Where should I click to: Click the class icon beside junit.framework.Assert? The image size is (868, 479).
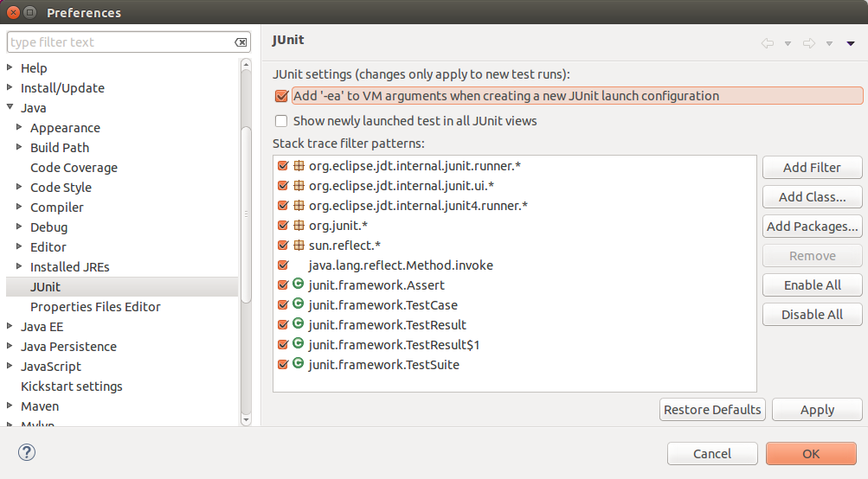[299, 284]
